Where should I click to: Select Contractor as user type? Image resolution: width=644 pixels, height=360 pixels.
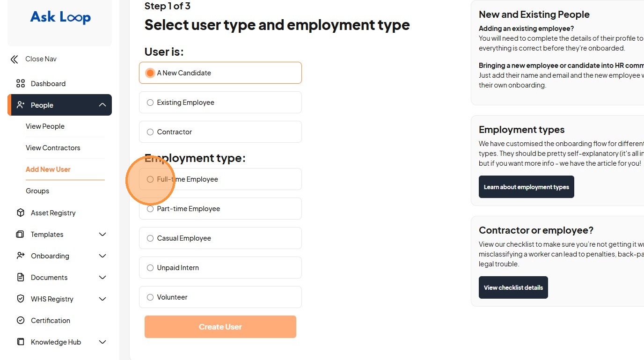(x=150, y=132)
